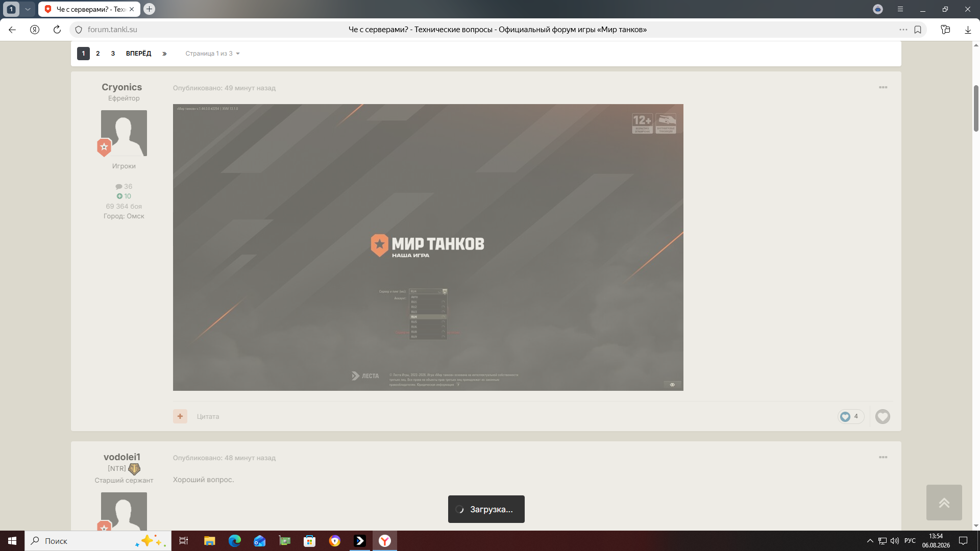Image resolution: width=980 pixels, height=551 pixels.
Task: Click the page vertical scrollbar thumb
Action: [x=976, y=108]
